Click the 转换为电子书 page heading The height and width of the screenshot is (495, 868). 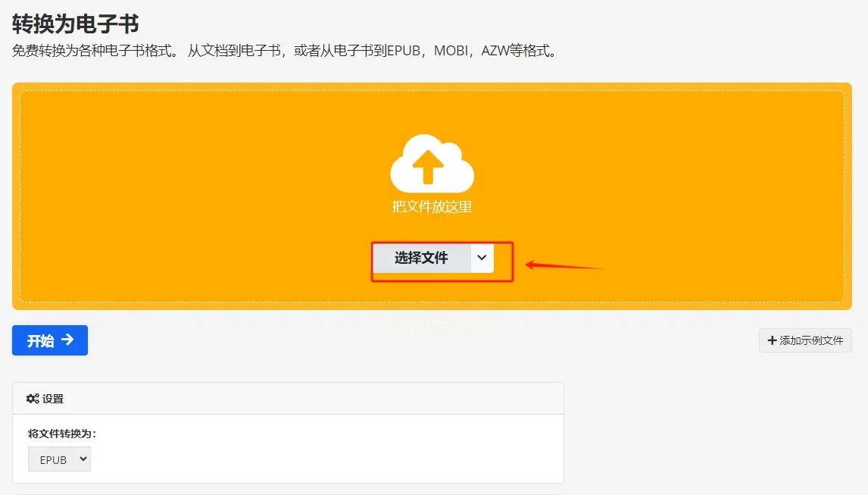point(75,23)
